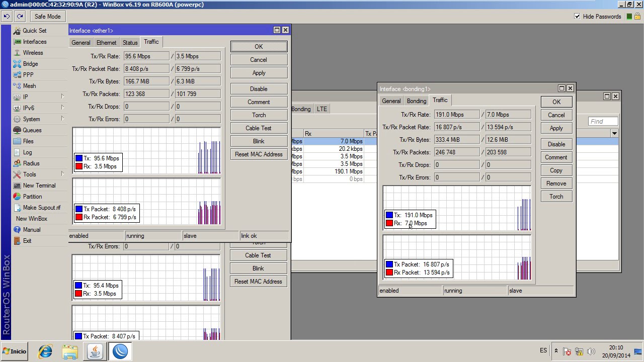Click Make Supout.rif icon
The width and height of the screenshot is (644, 362).
(17, 208)
